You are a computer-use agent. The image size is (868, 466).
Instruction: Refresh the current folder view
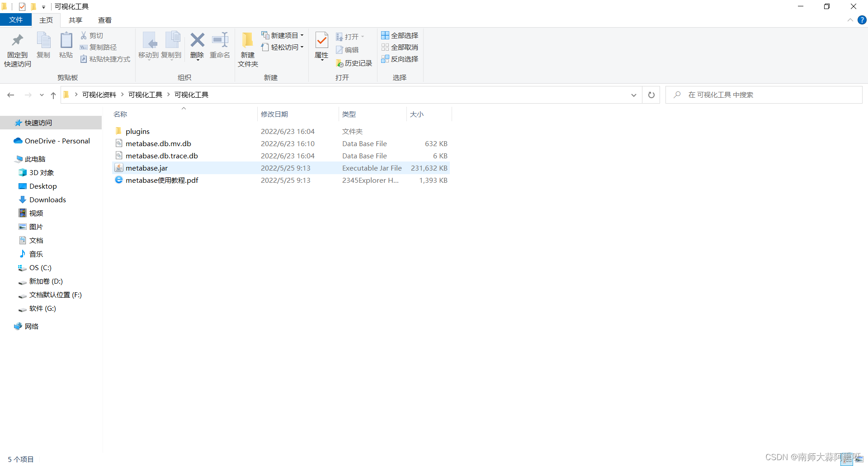(x=651, y=95)
